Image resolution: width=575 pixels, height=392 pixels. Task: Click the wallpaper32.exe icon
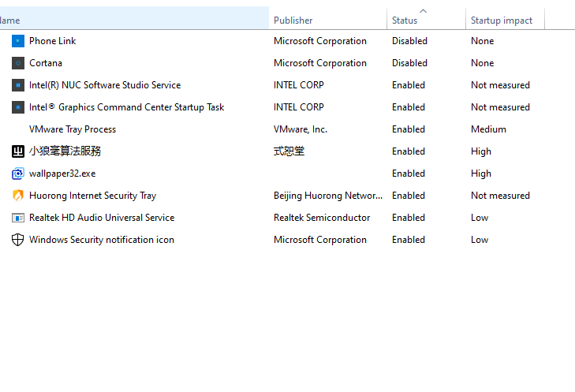pyautogui.click(x=18, y=174)
